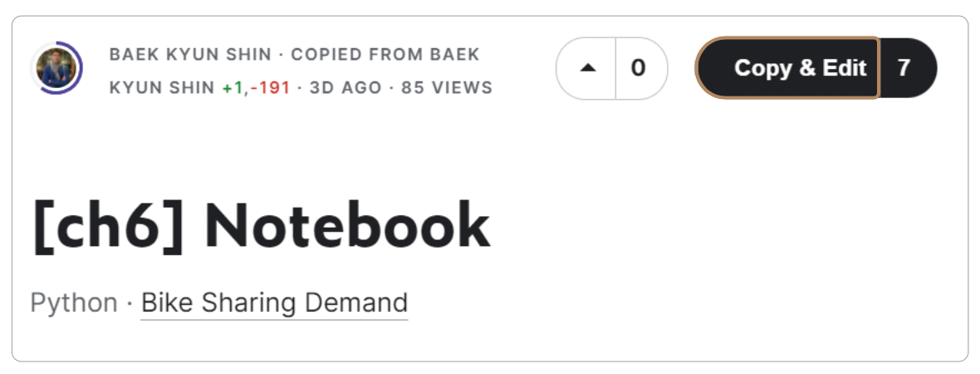Screen dimensions: 980x374
Task: Click the empty space right of the title
Action: pos(706,225)
